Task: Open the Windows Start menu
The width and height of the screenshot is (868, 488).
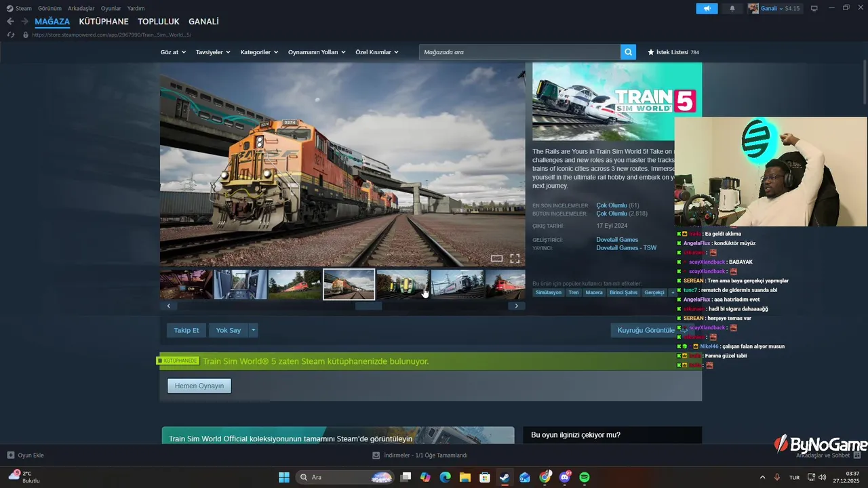Action: (284, 477)
